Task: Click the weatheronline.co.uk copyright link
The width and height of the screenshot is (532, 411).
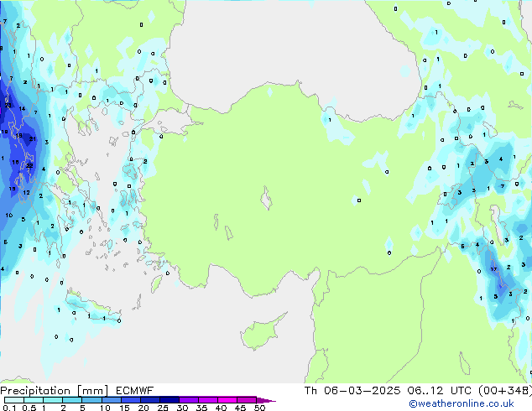Action: click(x=462, y=403)
